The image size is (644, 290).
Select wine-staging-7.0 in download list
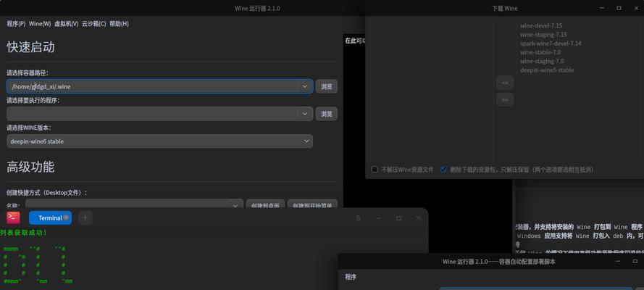(x=542, y=61)
